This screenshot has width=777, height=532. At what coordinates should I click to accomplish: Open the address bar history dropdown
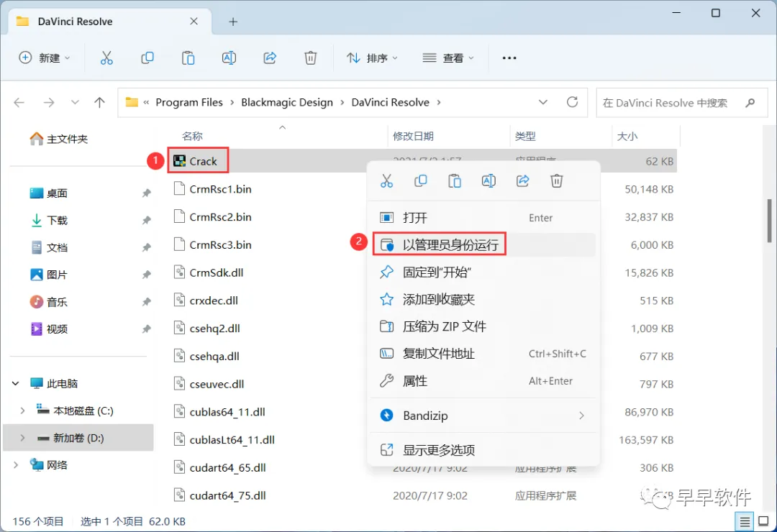[x=543, y=102]
